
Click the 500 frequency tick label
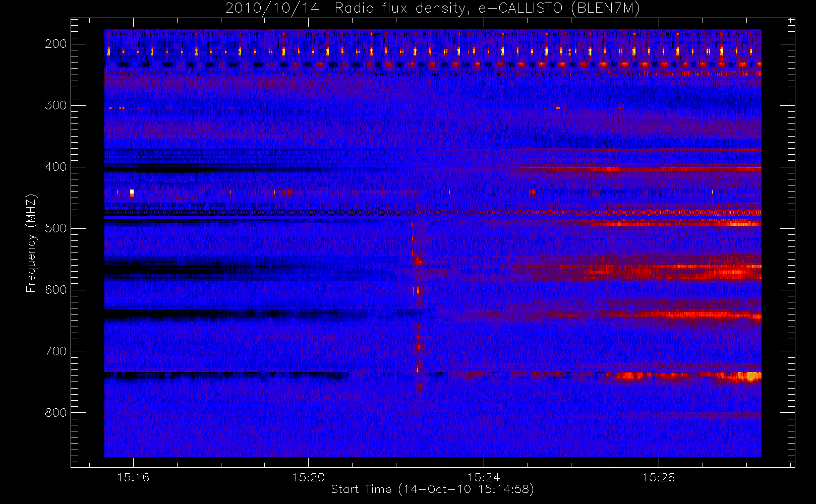tap(55, 228)
